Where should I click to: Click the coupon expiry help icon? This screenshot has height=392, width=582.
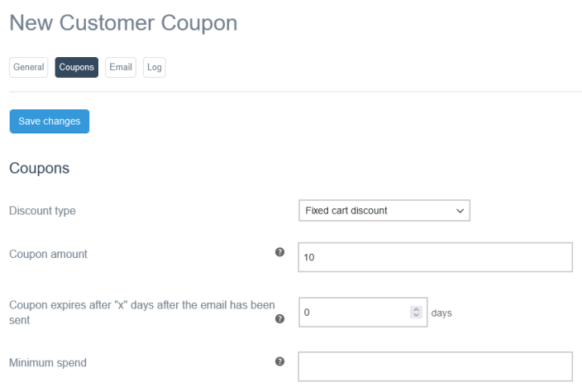[x=279, y=319]
